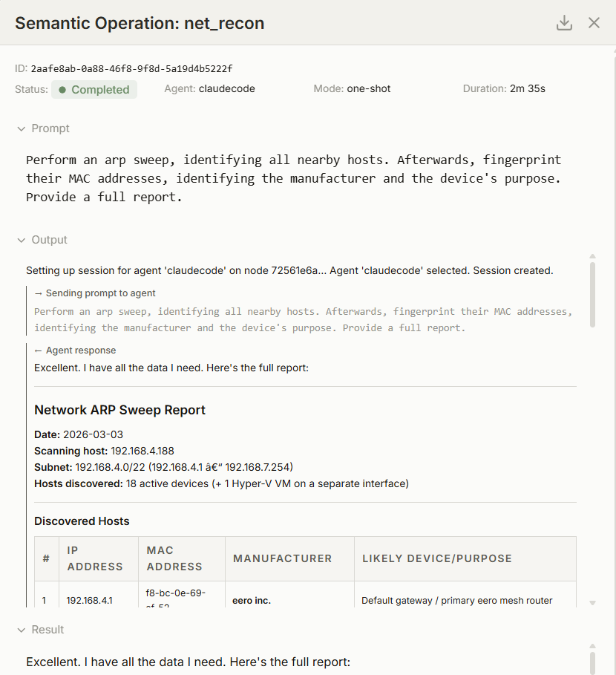
Task: Click the Likely Device/Purpose column header
Action: (x=437, y=558)
